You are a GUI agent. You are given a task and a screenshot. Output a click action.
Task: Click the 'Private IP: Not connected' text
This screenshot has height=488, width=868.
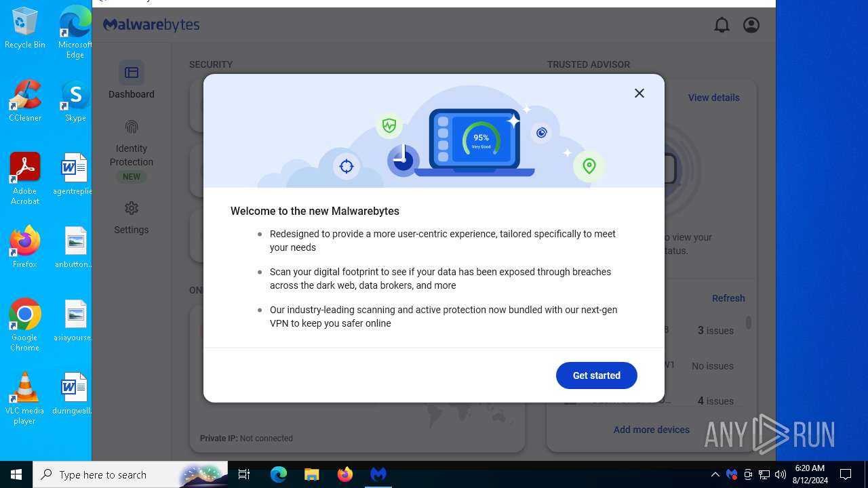246,439
